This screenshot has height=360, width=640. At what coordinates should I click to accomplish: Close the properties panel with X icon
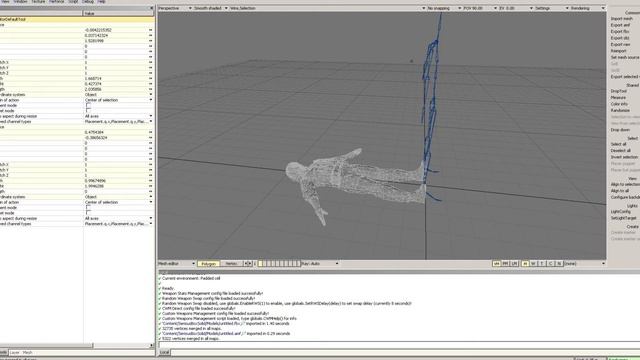tap(151, 8)
